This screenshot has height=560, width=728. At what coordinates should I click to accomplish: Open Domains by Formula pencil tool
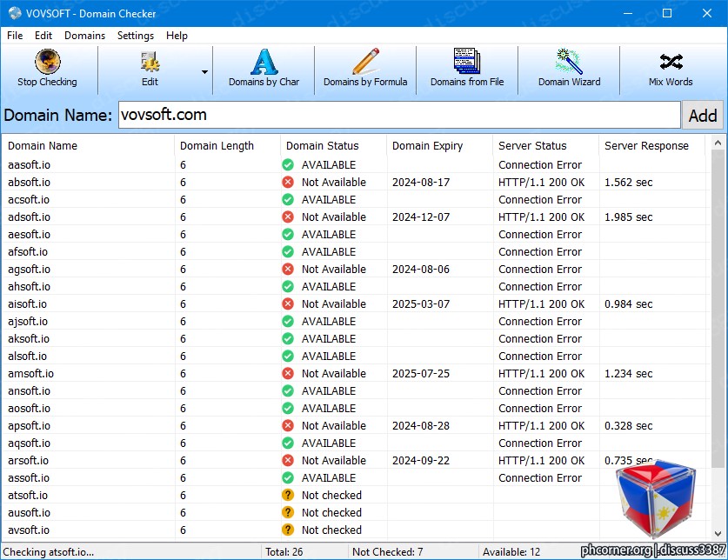365,69
